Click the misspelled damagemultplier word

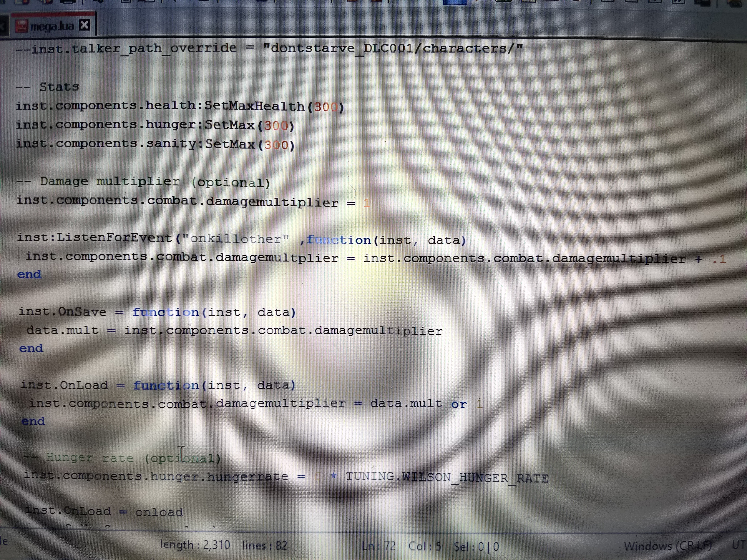[277, 258]
